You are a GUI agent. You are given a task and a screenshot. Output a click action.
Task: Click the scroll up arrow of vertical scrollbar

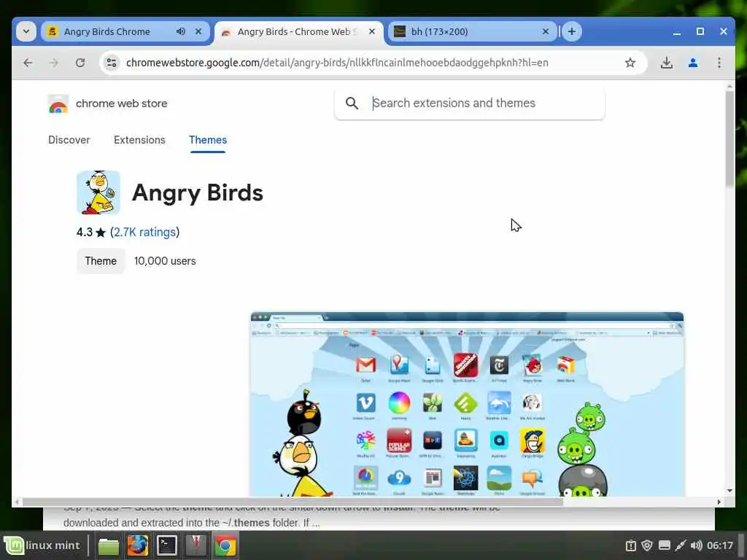pos(729,87)
